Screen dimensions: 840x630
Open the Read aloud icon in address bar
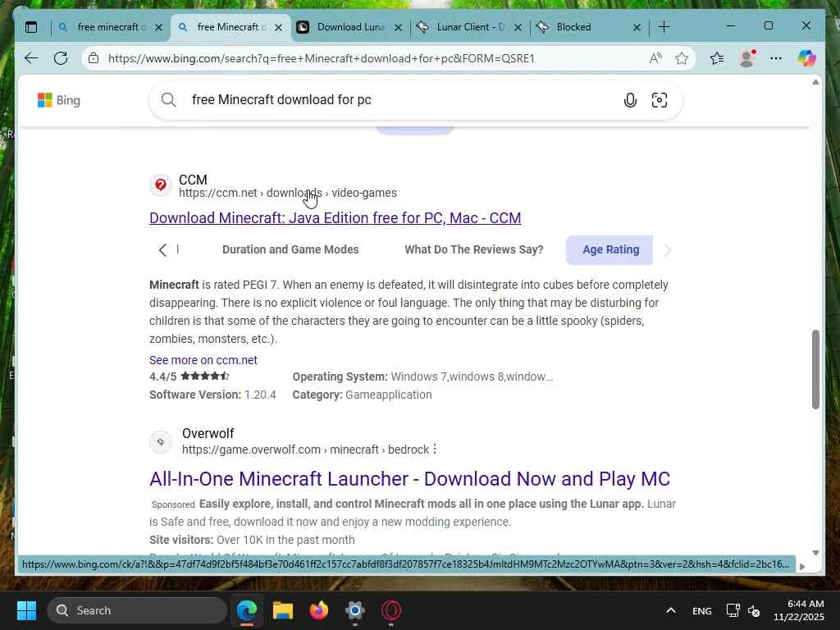pos(655,58)
